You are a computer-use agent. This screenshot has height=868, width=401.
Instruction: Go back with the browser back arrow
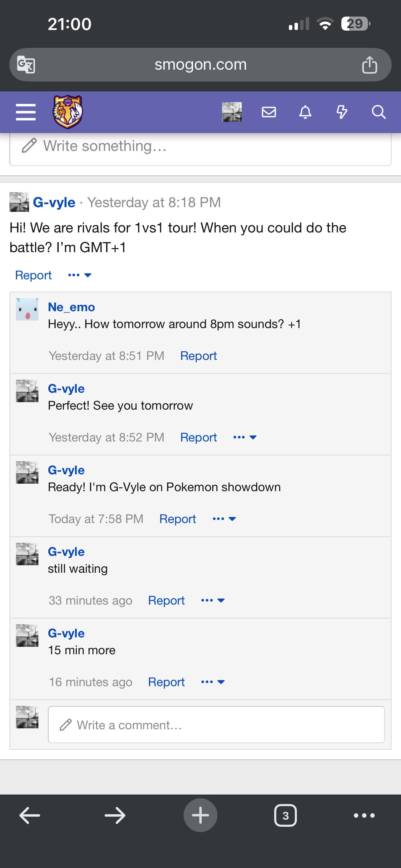pyautogui.click(x=30, y=816)
